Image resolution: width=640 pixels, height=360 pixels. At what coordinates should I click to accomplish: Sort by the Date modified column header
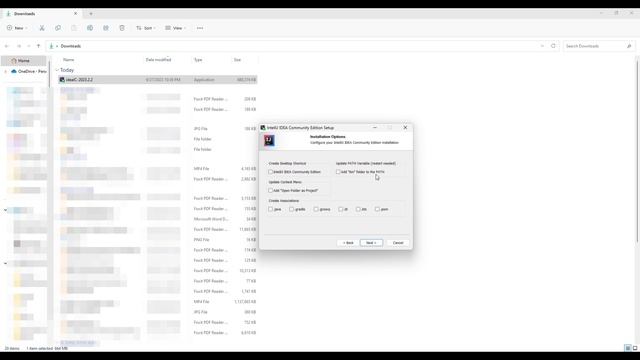click(x=158, y=60)
